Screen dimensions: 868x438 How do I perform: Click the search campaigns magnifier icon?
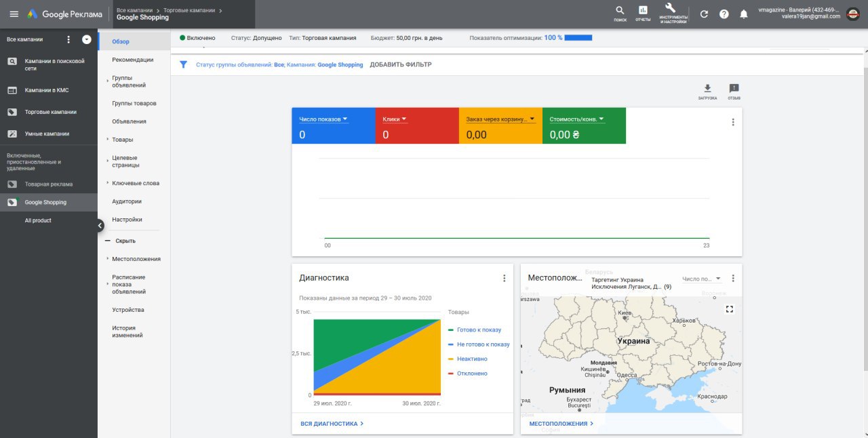coord(12,62)
